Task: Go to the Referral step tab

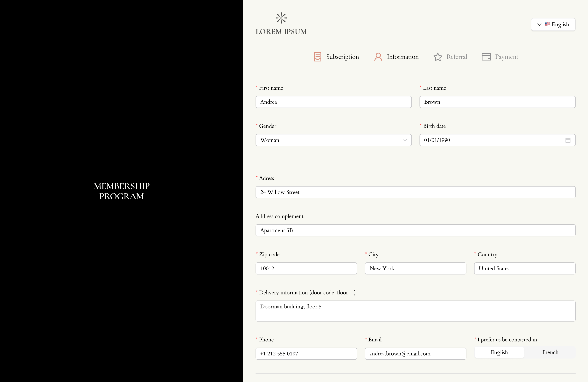Action: pyautogui.click(x=456, y=57)
